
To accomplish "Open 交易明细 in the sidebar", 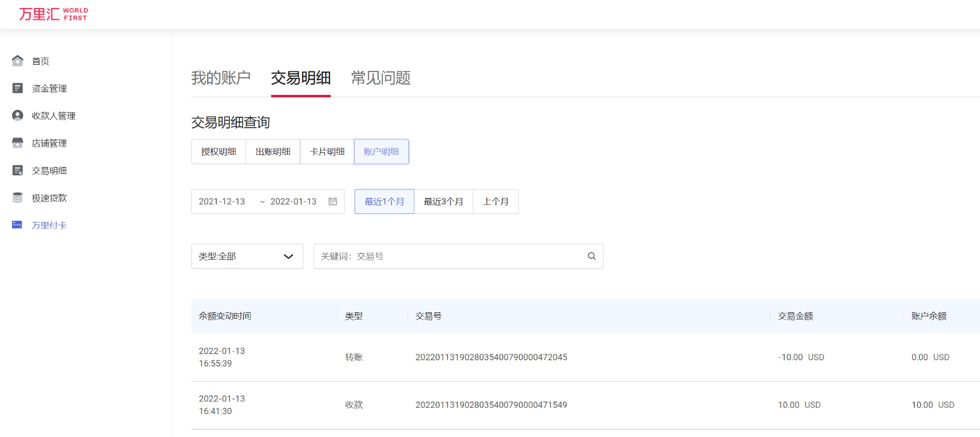I will [x=49, y=171].
